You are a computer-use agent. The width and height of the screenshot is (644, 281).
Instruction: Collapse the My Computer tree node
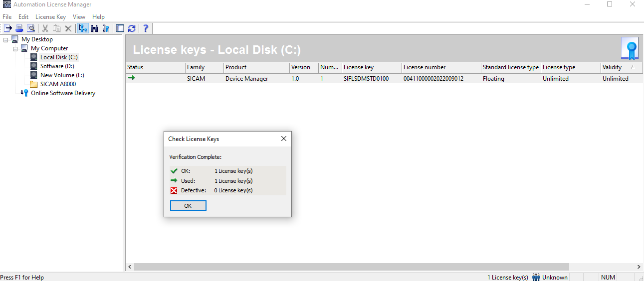[x=15, y=48]
